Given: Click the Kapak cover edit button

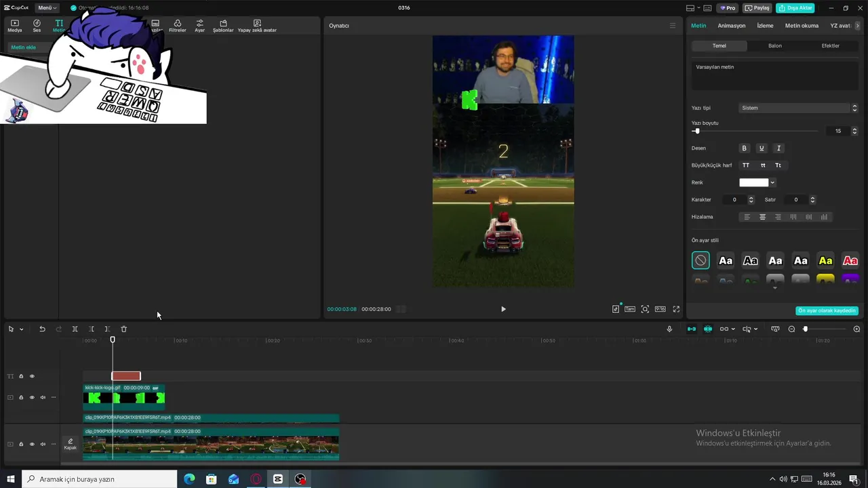Looking at the screenshot, I should [x=71, y=444].
